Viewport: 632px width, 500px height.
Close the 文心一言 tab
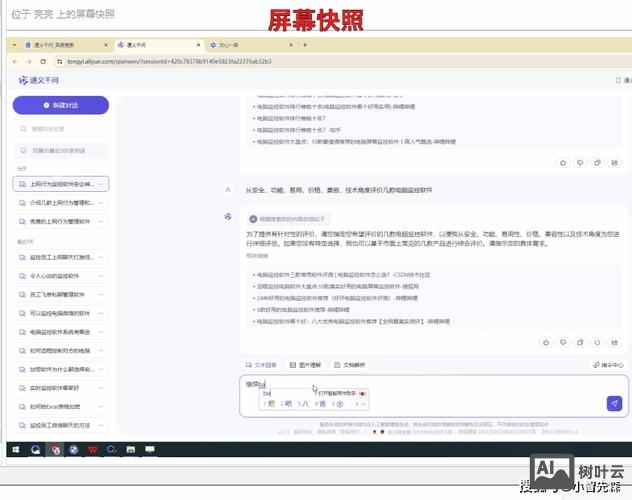point(291,45)
